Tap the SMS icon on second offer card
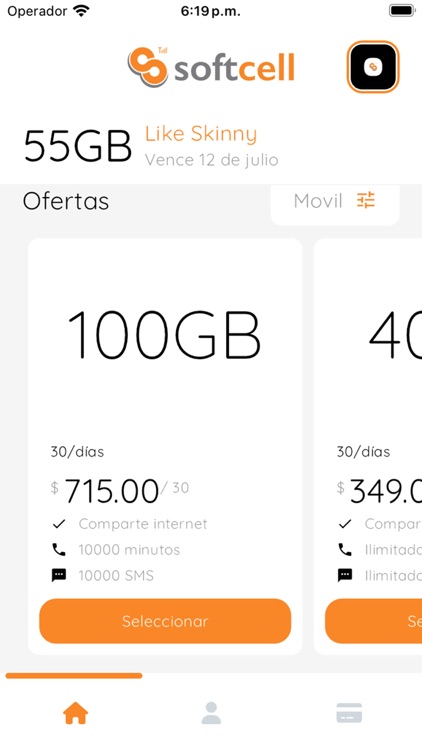Image resolution: width=422 pixels, height=750 pixels. [x=344, y=575]
